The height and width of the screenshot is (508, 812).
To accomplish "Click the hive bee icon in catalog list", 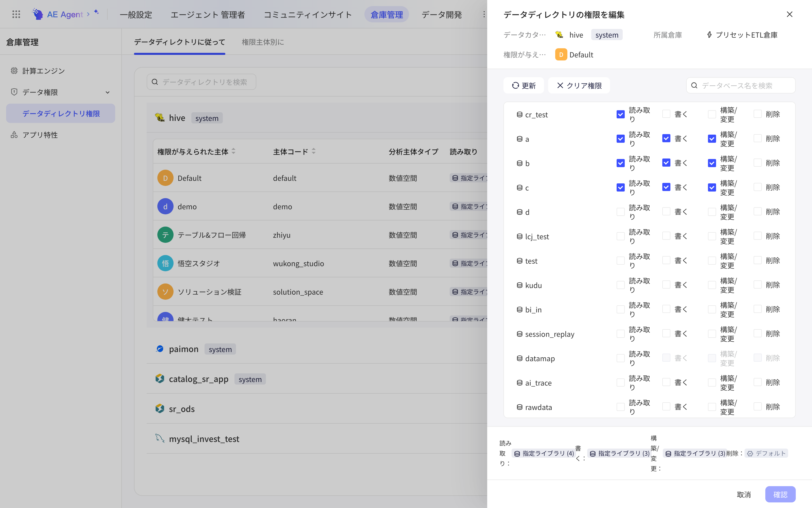I will click(160, 118).
